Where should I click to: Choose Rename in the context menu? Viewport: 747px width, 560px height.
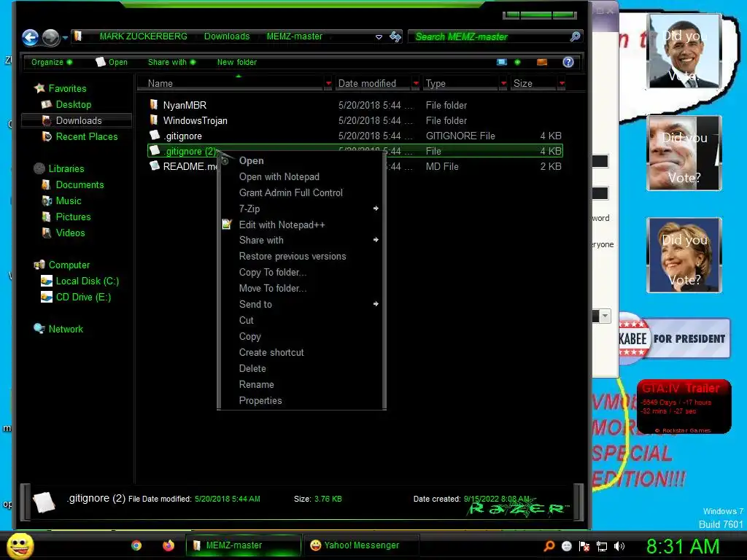pyautogui.click(x=301, y=384)
